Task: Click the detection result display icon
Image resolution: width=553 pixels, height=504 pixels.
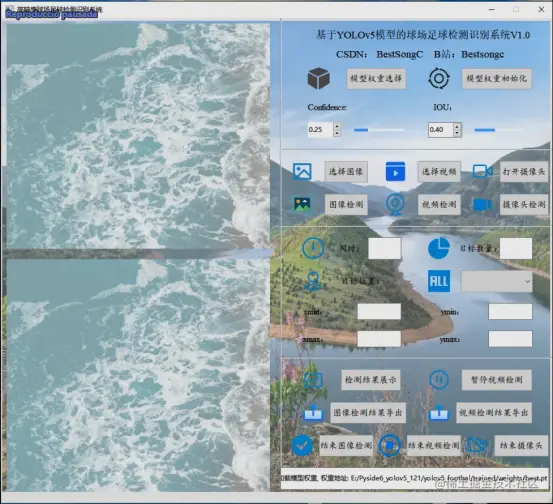Action: 313,380
